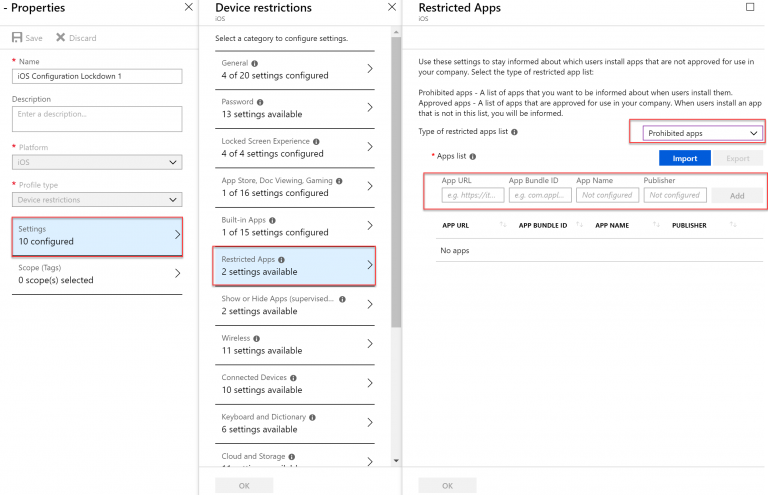Maximize the Restricted Apps blade

point(750,7)
